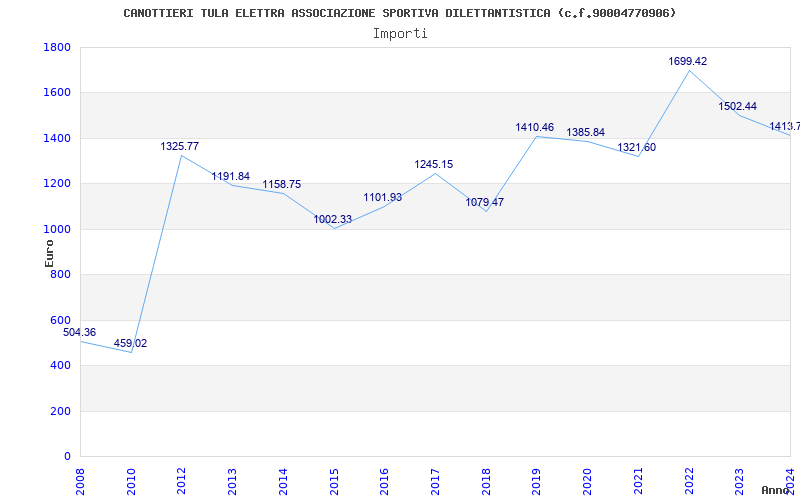Click y-axis value 1400
Viewport: 800px width, 500px height.
click(x=57, y=138)
